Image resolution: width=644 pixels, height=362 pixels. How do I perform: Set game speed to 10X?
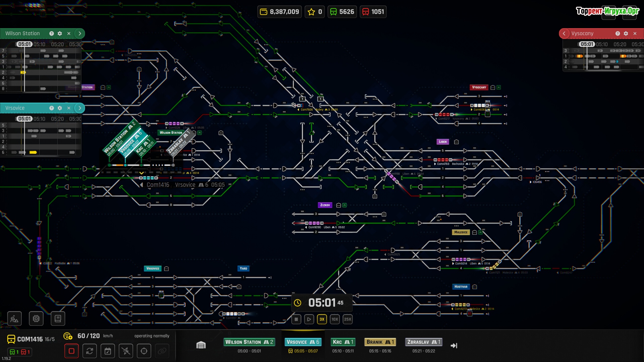pyautogui.click(x=335, y=319)
